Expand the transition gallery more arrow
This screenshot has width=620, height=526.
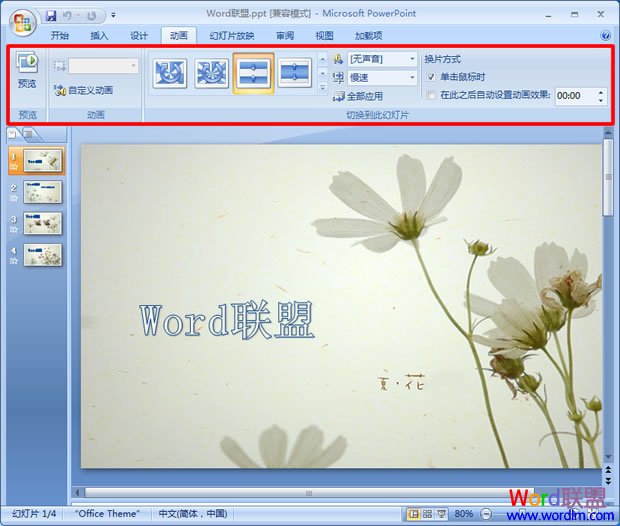coord(322,87)
